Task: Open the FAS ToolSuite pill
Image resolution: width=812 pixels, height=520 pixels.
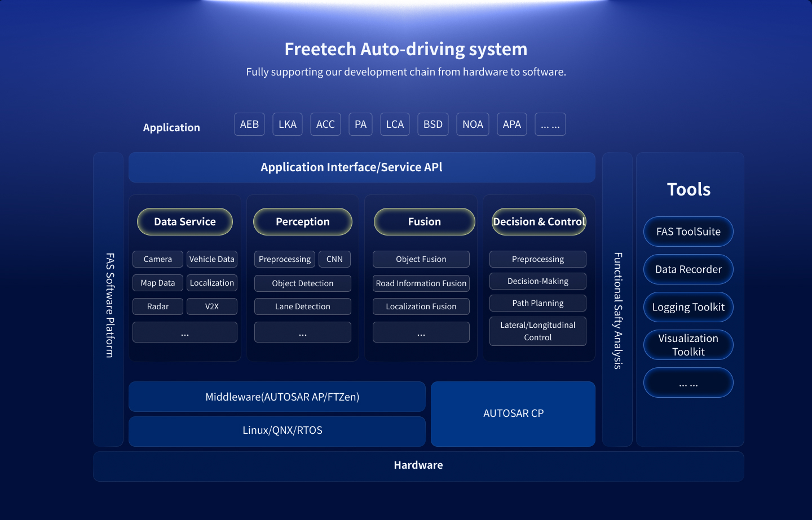Action: (x=689, y=232)
